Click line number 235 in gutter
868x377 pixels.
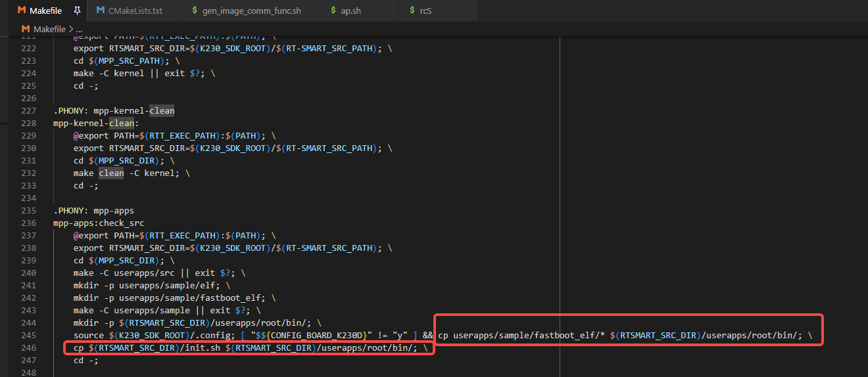(29, 210)
